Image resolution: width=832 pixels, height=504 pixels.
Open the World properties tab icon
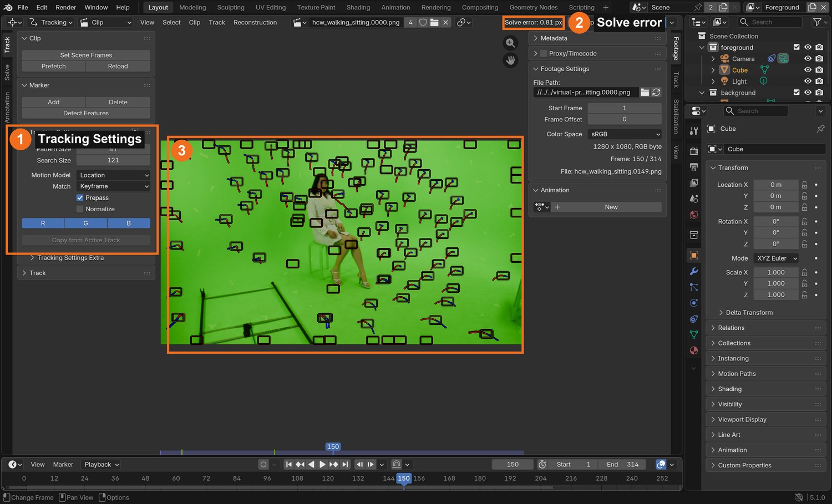[694, 215]
